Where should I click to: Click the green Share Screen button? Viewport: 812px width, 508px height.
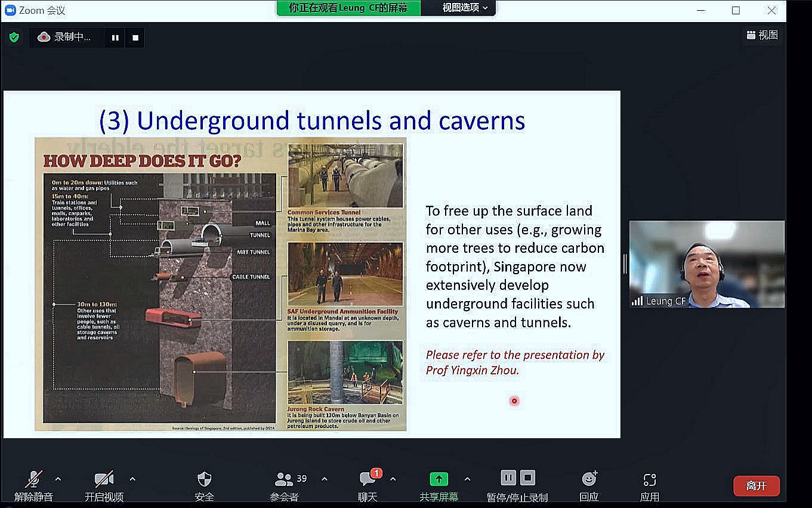pos(439,479)
